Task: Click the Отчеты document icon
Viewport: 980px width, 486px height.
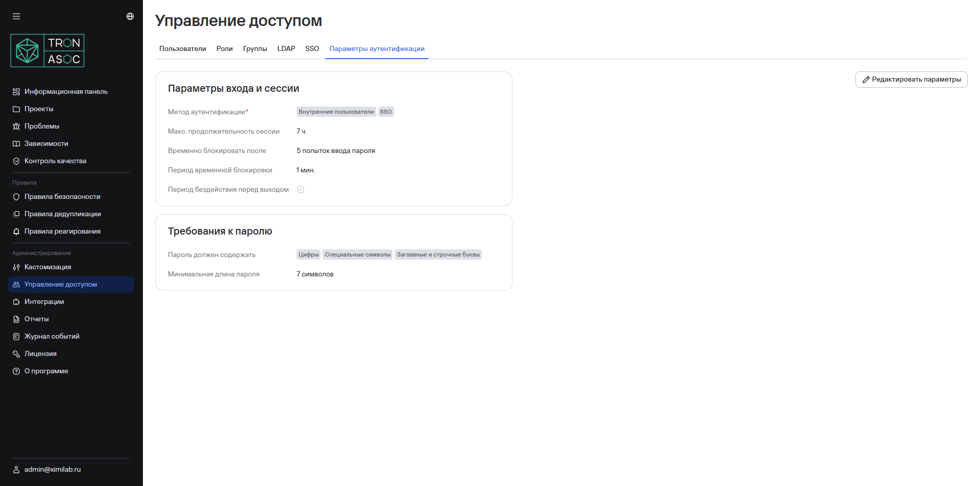Action: click(x=15, y=319)
